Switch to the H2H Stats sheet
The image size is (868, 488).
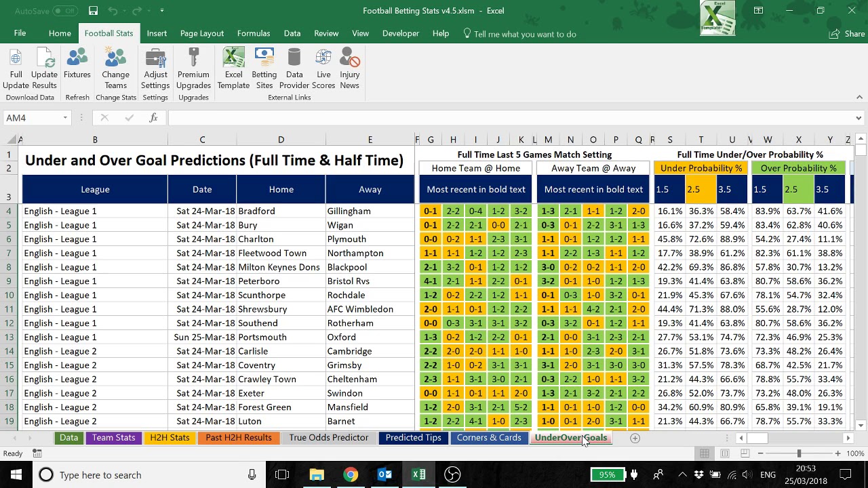coord(170,438)
